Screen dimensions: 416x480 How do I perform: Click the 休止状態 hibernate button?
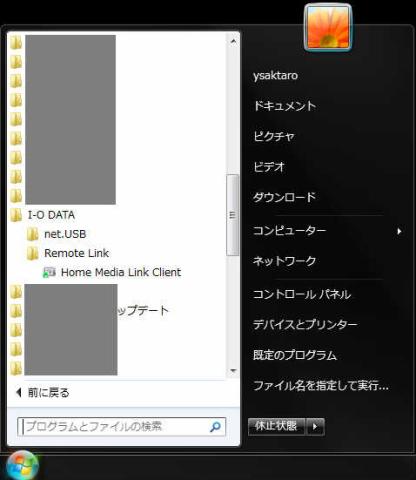[x=276, y=426]
